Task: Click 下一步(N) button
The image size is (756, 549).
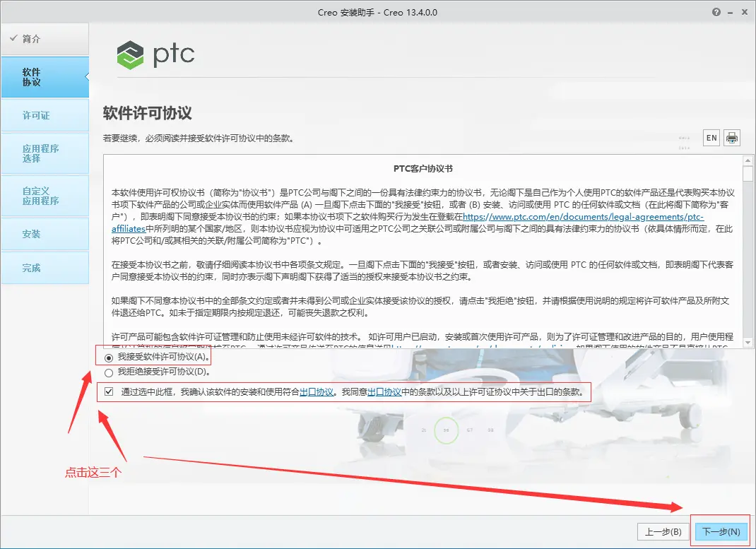Action: click(x=721, y=531)
